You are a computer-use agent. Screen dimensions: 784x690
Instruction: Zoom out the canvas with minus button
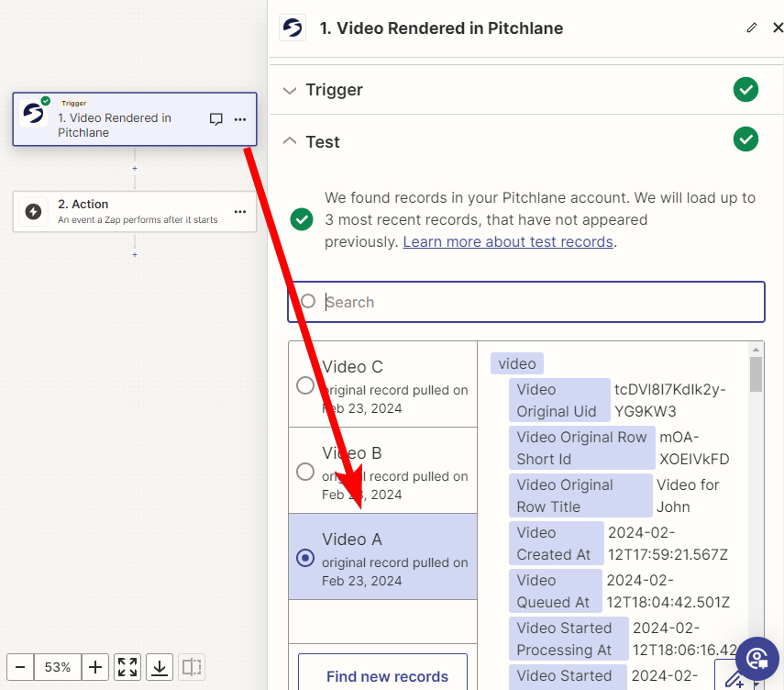[20, 667]
